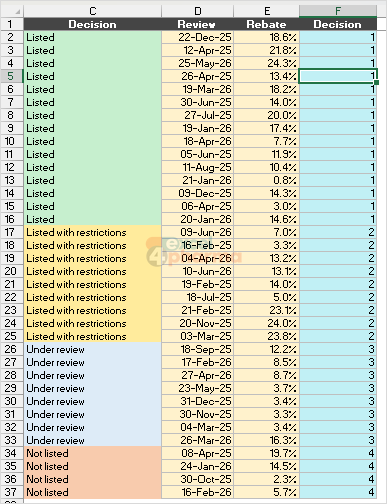Click the selected cell F5
Viewport: 387px width, 504px height.
tap(338, 76)
